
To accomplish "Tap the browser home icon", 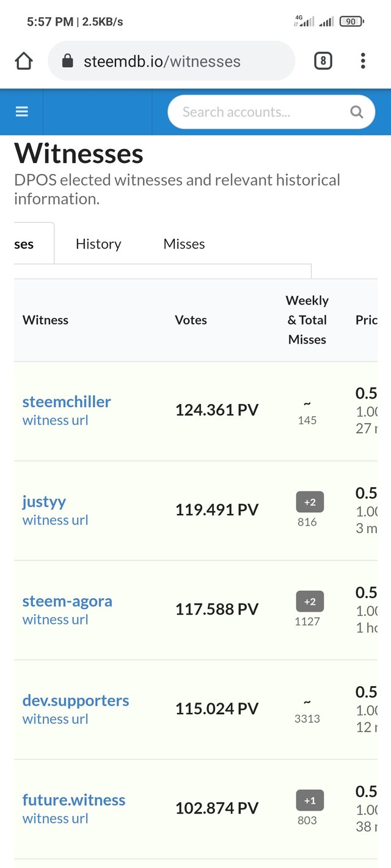I will tap(23, 61).
